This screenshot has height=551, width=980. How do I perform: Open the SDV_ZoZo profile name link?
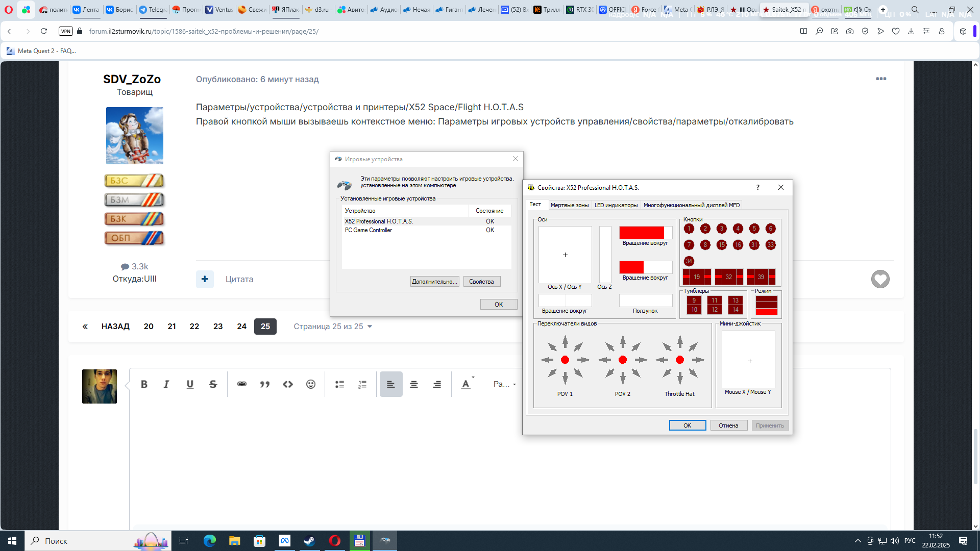(x=132, y=79)
